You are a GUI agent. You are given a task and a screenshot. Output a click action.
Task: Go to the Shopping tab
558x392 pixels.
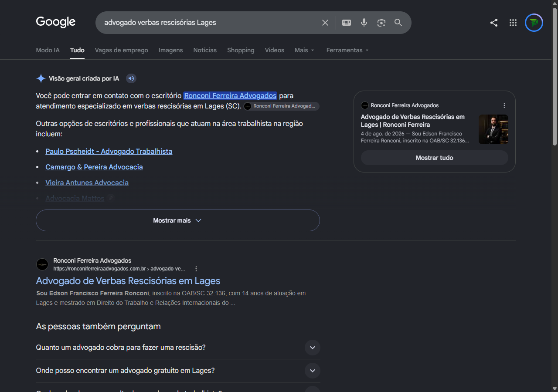241,50
